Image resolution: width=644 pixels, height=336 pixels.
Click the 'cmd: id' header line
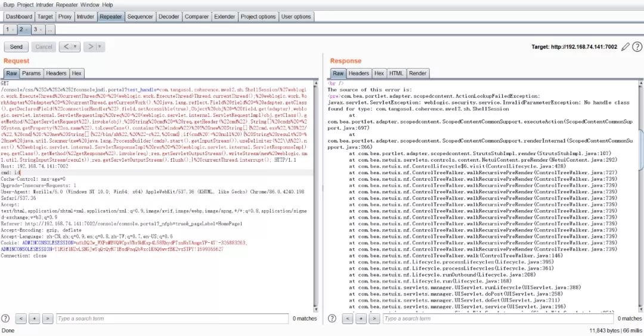coord(11,172)
